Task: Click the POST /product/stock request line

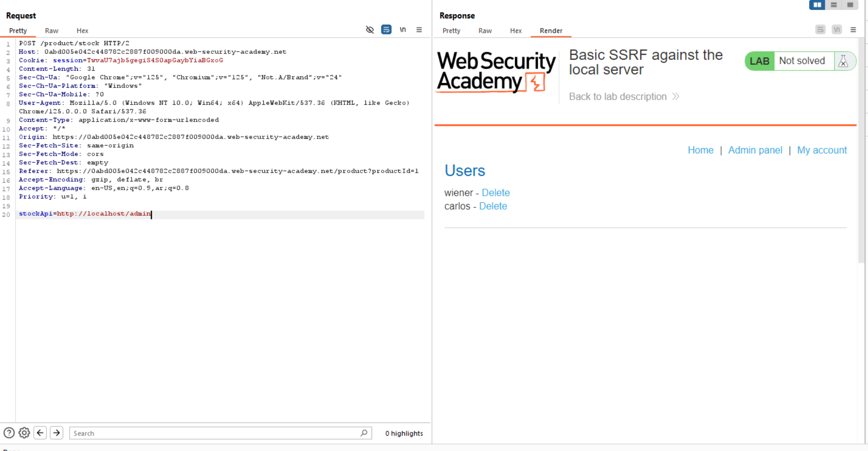Action: [x=74, y=43]
